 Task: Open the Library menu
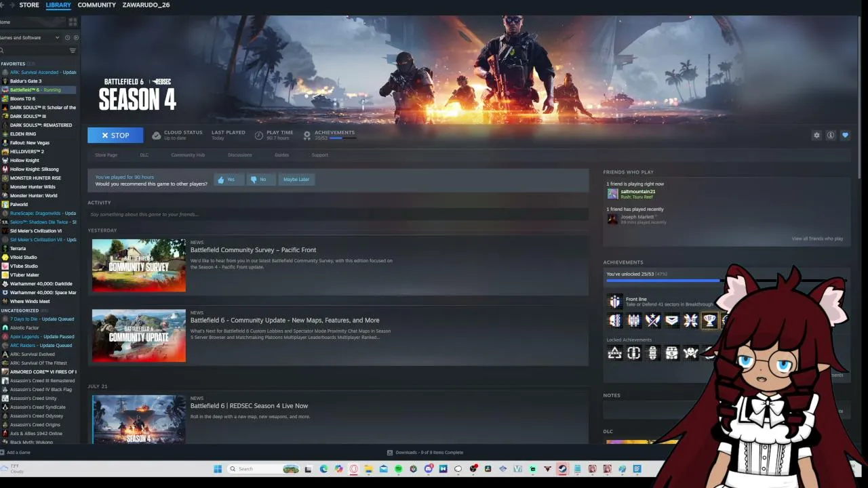58,5
